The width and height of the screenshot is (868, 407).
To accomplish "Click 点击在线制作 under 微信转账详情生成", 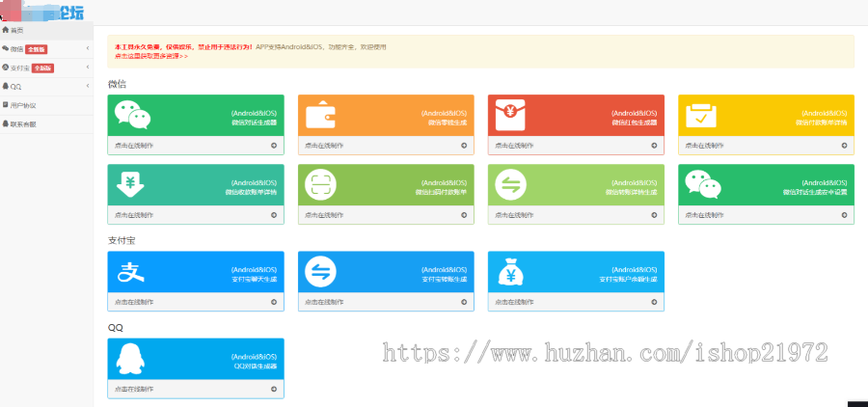I will [x=514, y=215].
